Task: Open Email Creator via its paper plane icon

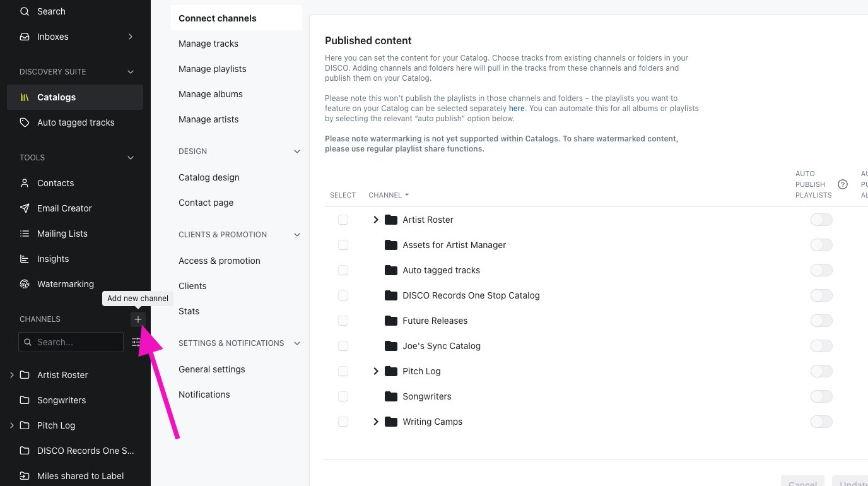Action: tap(25, 208)
